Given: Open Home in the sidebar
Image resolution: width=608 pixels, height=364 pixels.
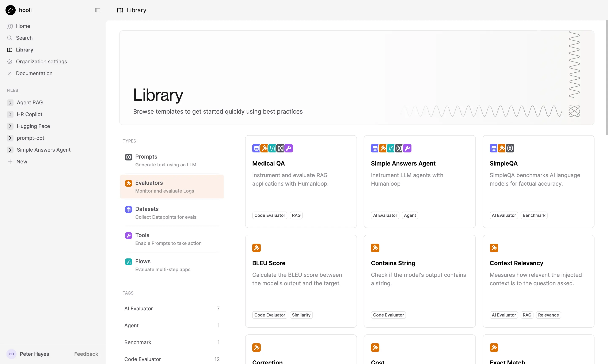Looking at the screenshot, I should (x=23, y=26).
